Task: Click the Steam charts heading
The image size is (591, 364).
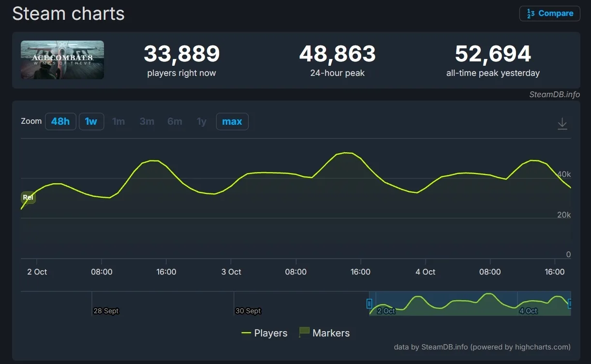Action: pyautogui.click(x=68, y=14)
